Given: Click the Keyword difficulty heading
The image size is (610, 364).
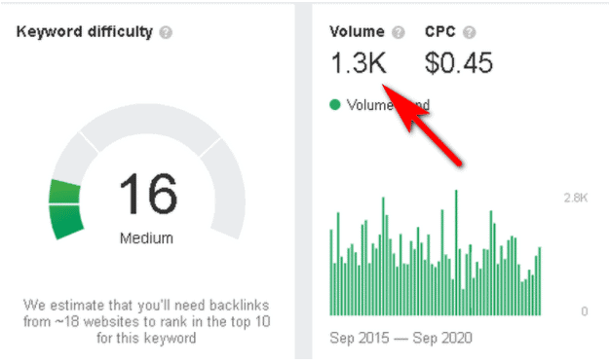Looking at the screenshot, I should (x=85, y=32).
